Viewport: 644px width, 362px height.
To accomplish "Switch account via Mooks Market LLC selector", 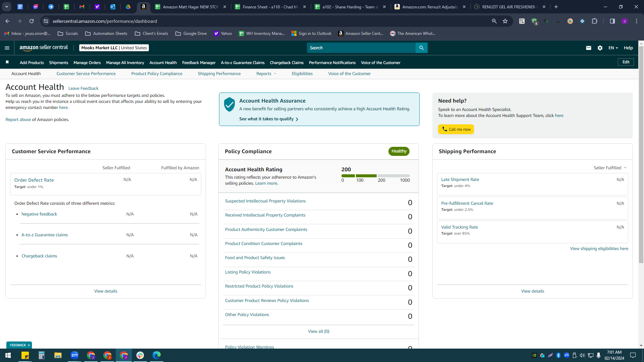I will [114, 48].
